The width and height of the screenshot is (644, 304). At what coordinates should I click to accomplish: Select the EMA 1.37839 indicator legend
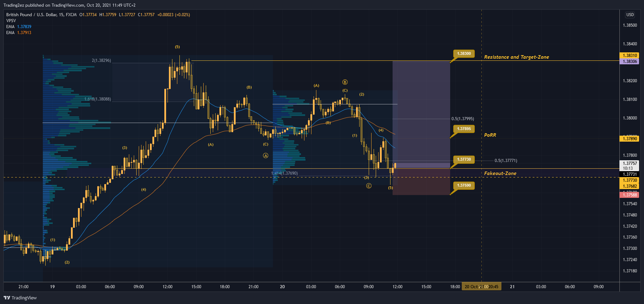coord(19,27)
